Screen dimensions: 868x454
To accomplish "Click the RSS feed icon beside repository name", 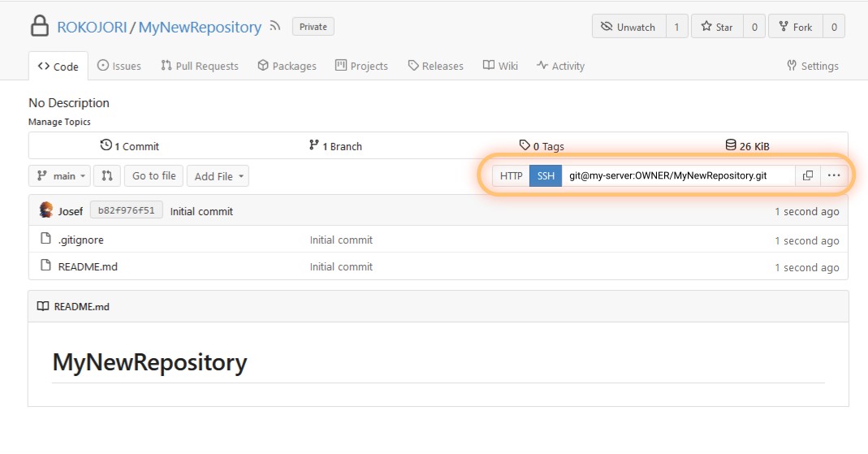I will [275, 27].
